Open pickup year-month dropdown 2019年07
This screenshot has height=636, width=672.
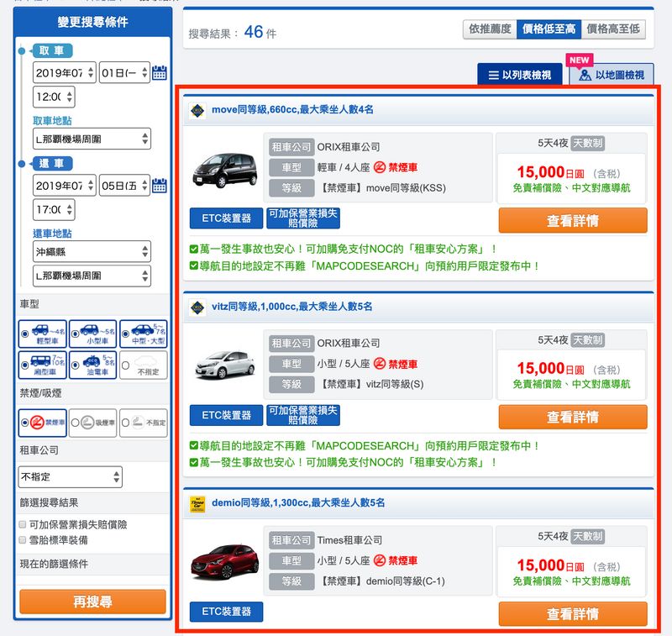(65, 72)
